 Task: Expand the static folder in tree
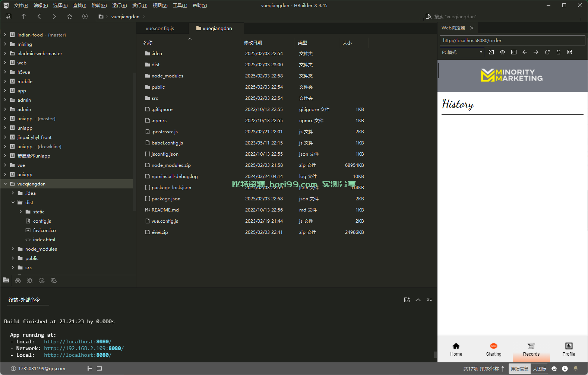coord(21,212)
